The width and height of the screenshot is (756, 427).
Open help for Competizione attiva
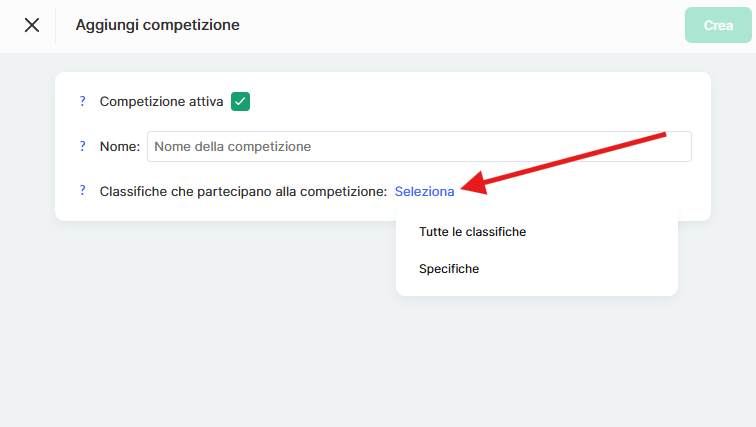(83, 101)
